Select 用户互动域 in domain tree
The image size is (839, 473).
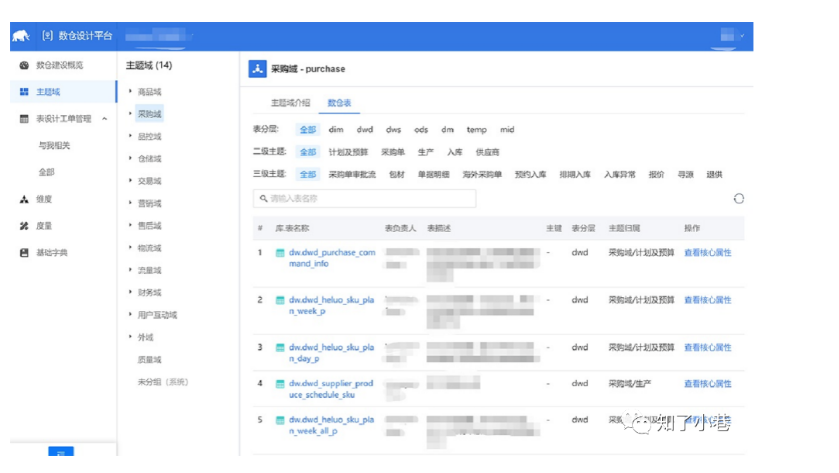pyautogui.click(x=157, y=315)
